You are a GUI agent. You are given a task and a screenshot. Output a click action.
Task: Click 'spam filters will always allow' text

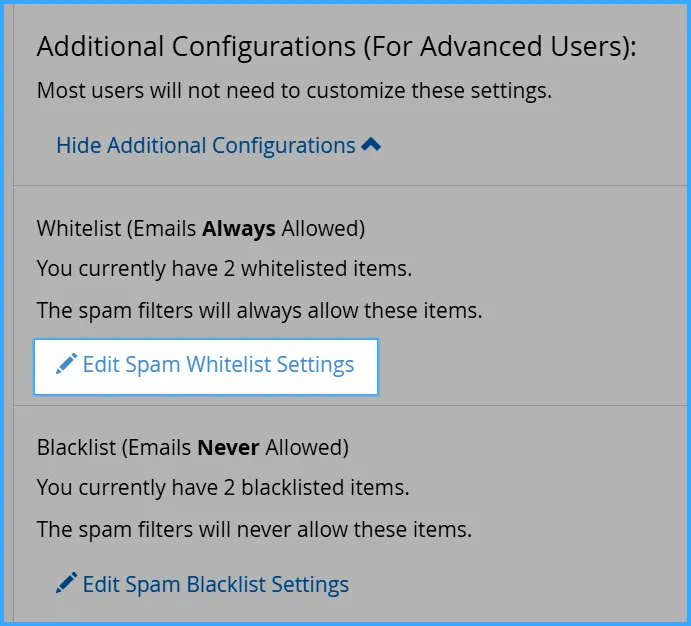pyautogui.click(x=260, y=310)
